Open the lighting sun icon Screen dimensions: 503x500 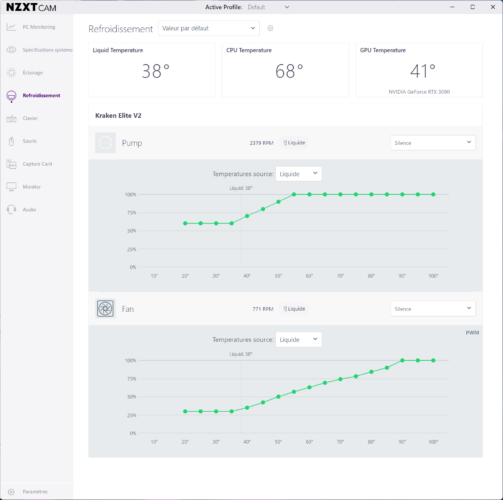[11, 73]
